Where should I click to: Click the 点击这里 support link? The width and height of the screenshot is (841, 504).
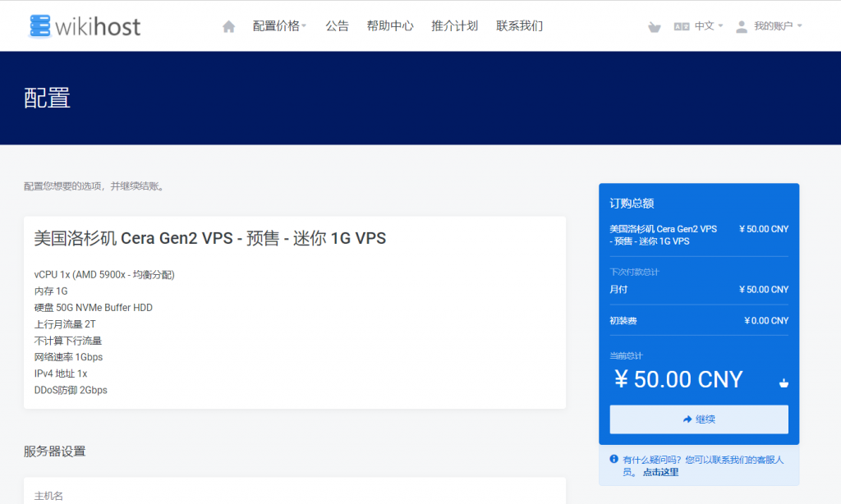click(661, 472)
